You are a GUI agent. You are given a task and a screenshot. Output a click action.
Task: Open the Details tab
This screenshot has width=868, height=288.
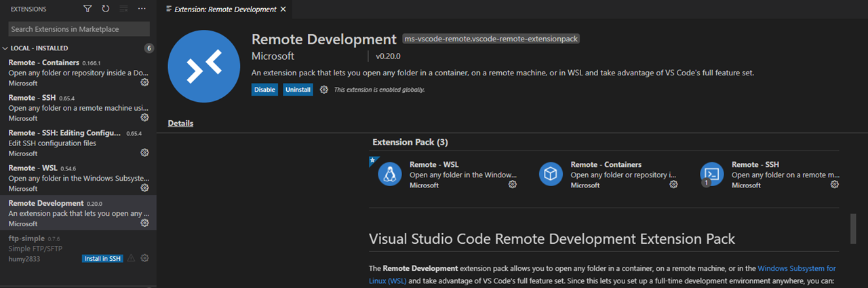coord(180,123)
